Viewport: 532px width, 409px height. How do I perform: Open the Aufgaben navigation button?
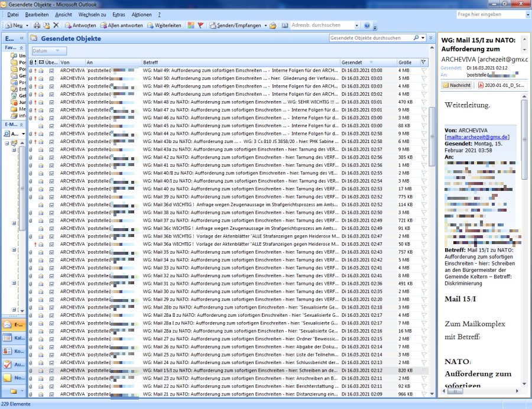point(13,365)
